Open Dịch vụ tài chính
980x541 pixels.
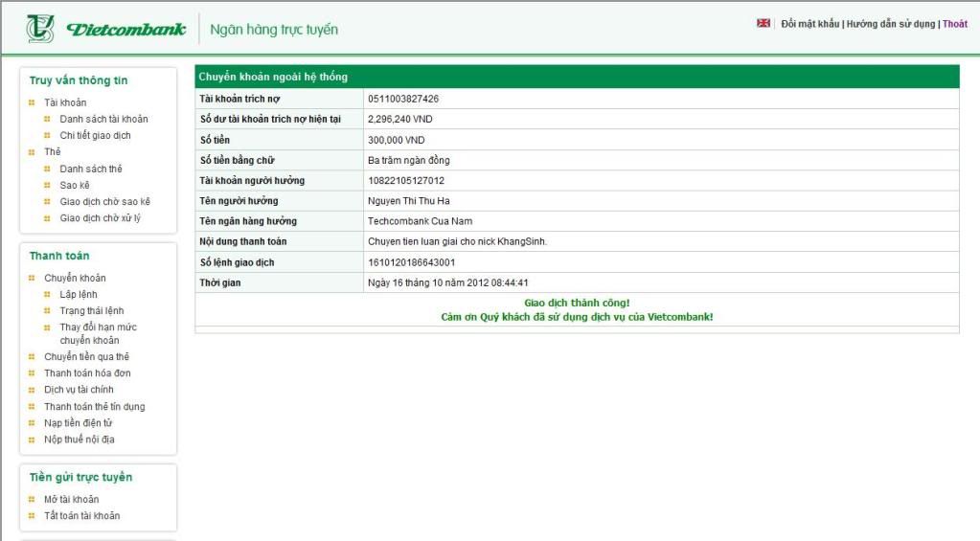tap(79, 390)
